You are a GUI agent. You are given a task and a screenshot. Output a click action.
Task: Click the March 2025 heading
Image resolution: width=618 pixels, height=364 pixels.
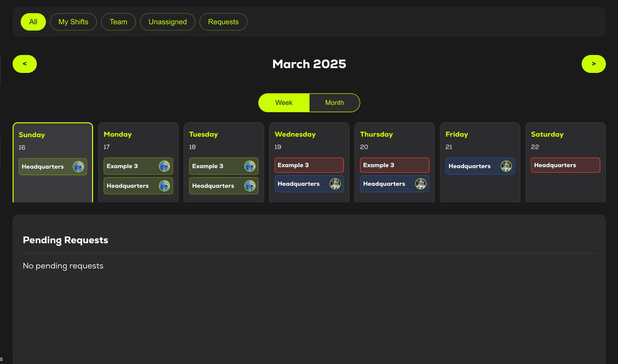(x=309, y=64)
